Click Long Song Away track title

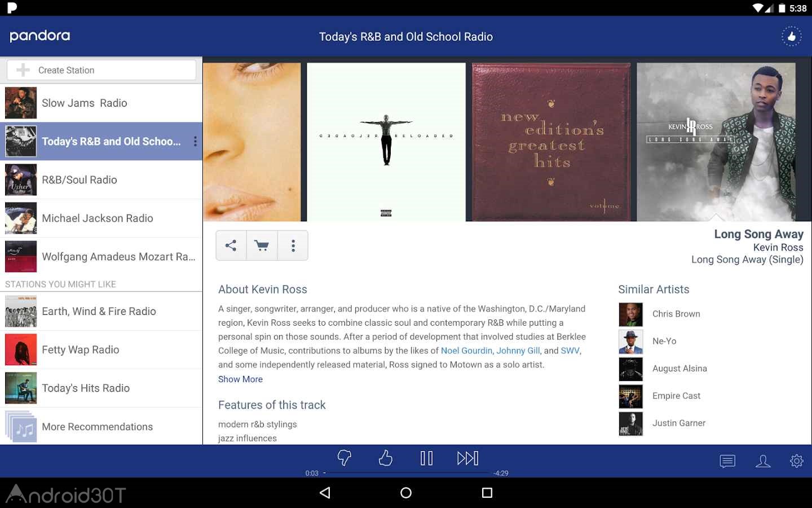[758, 234]
